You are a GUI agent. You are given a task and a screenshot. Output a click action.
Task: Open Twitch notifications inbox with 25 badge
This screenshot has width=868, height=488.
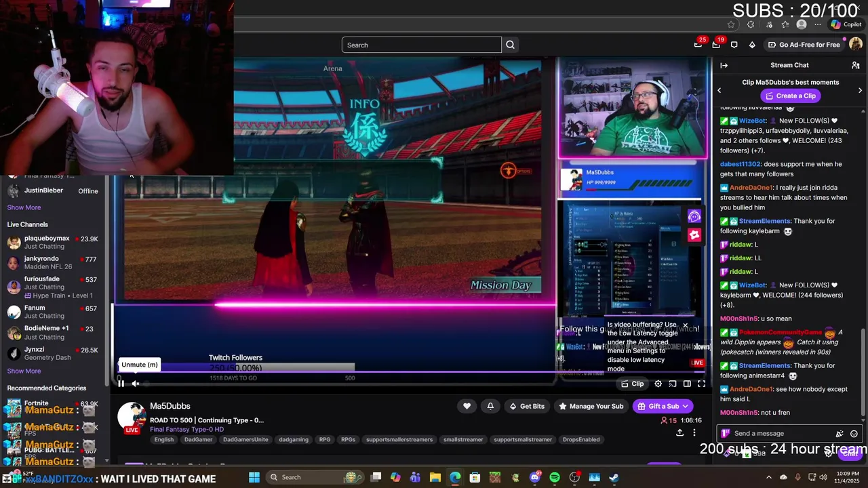click(x=698, y=45)
